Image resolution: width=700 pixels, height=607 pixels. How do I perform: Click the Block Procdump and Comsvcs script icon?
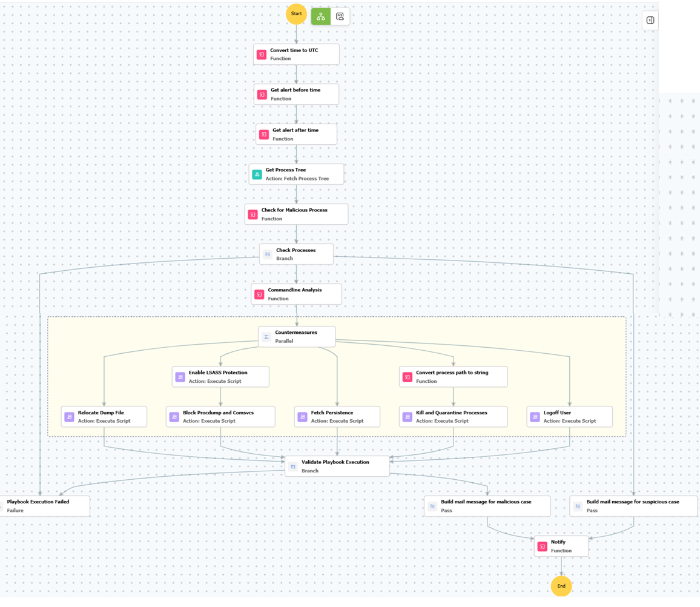click(174, 417)
